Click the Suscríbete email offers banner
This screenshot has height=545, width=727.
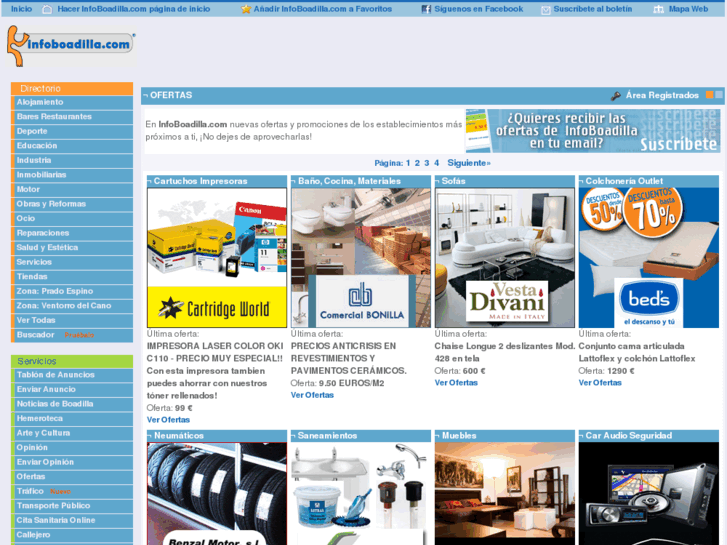593,131
